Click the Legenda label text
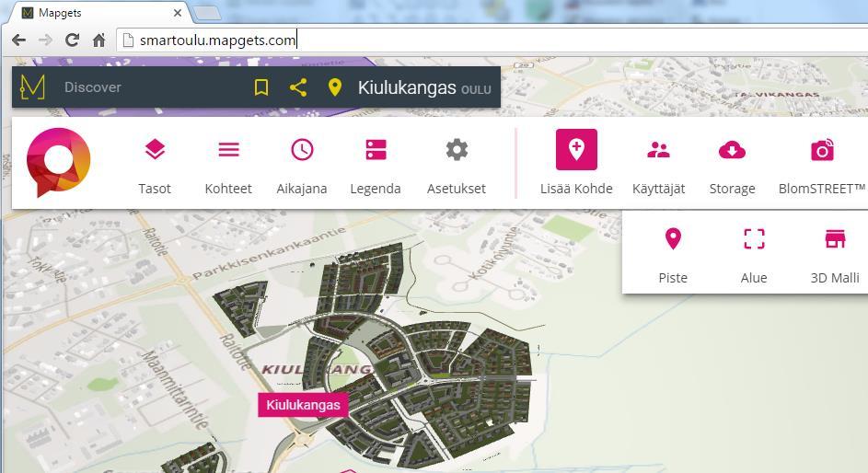Image resolution: width=868 pixels, height=473 pixels. (376, 189)
